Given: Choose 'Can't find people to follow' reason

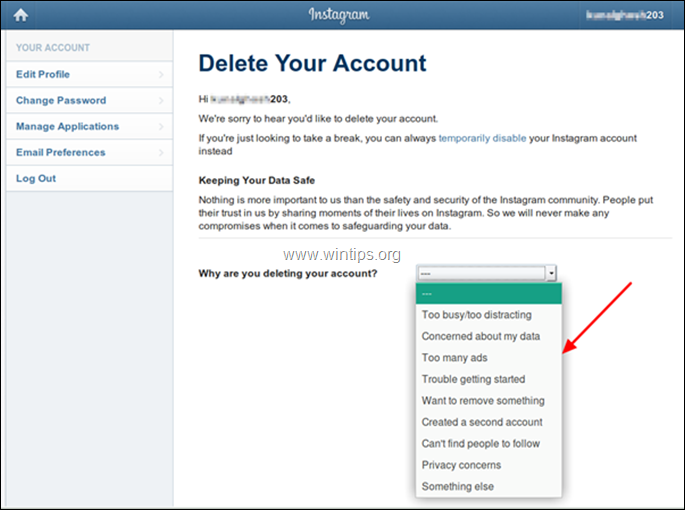Looking at the screenshot, I should pyautogui.click(x=489, y=443).
